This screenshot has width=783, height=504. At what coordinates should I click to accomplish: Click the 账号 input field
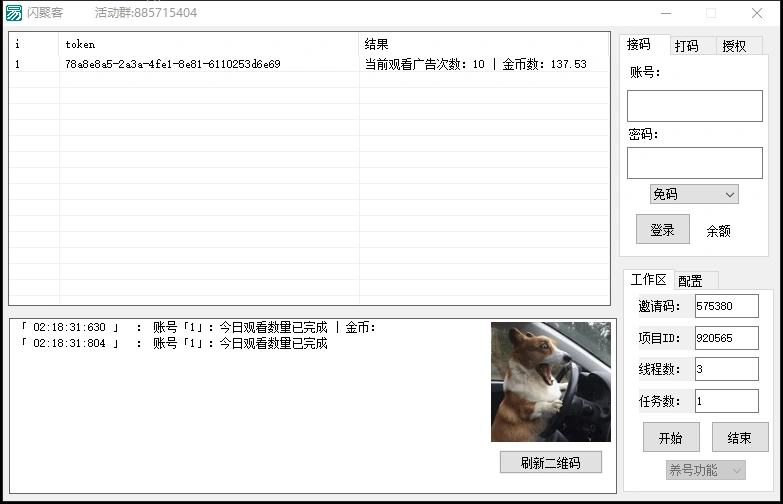tap(694, 106)
